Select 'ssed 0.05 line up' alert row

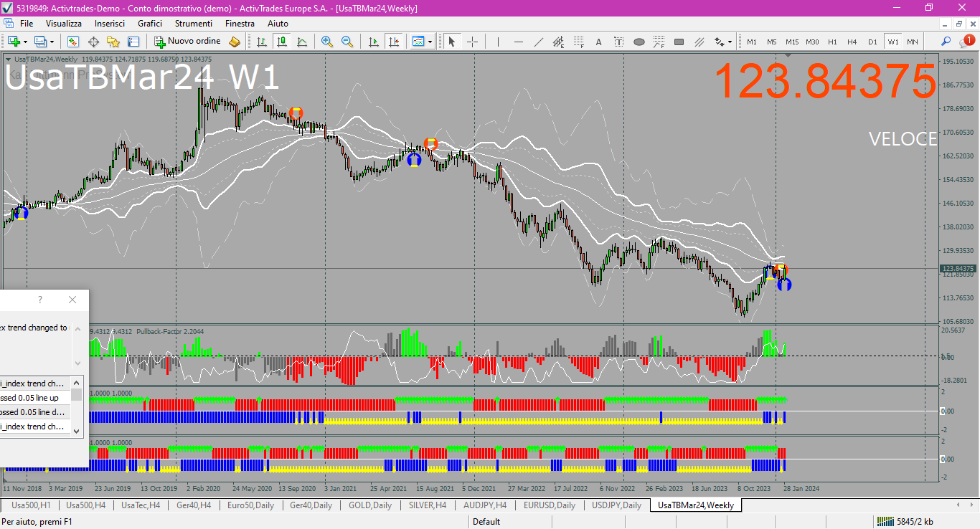(x=35, y=398)
